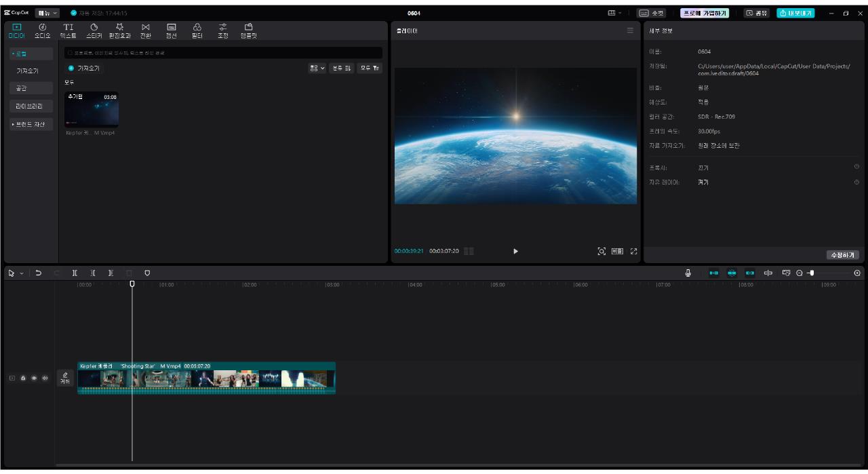Click the voice-over microphone icon
868x474 pixels.
point(688,273)
